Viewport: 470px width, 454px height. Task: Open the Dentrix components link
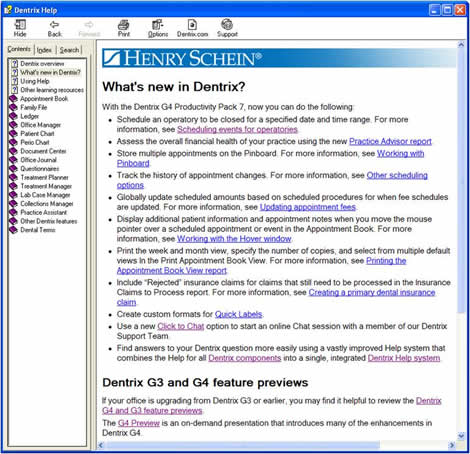(x=245, y=358)
